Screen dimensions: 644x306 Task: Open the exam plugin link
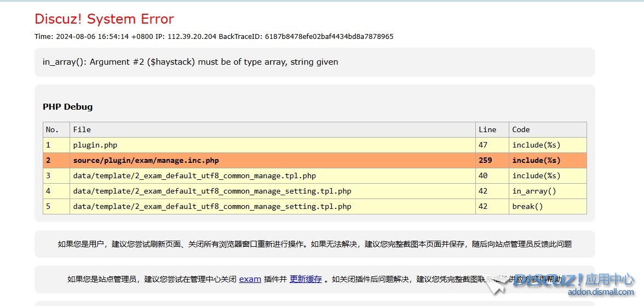tap(250, 279)
